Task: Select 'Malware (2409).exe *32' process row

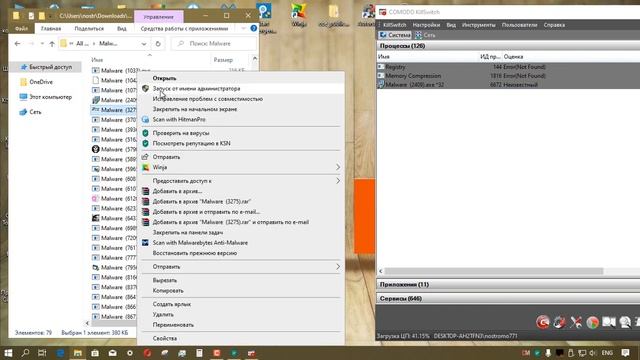Action: 508,84
